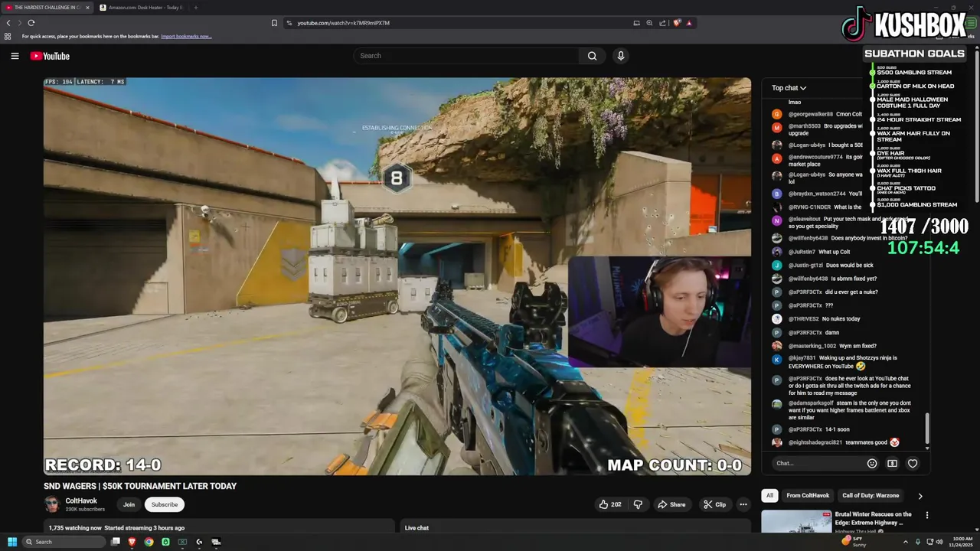
Task: Reload the current page
Action: (x=31, y=23)
